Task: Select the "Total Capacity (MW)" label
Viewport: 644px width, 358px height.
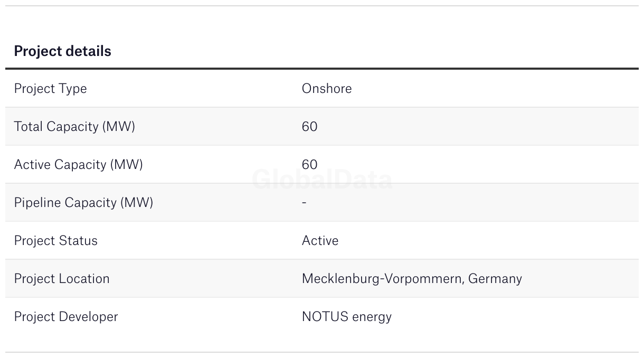Action: [x=74, y=127]
